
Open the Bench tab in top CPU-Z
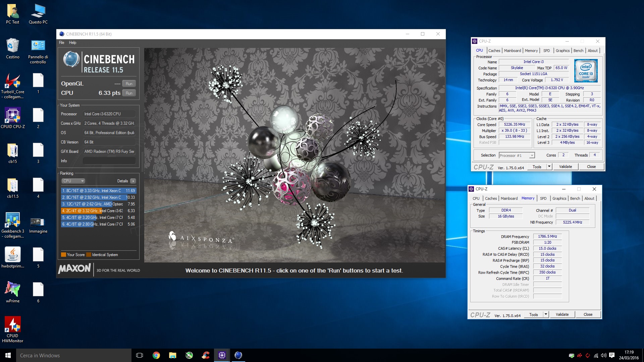[x=578, y=51]
